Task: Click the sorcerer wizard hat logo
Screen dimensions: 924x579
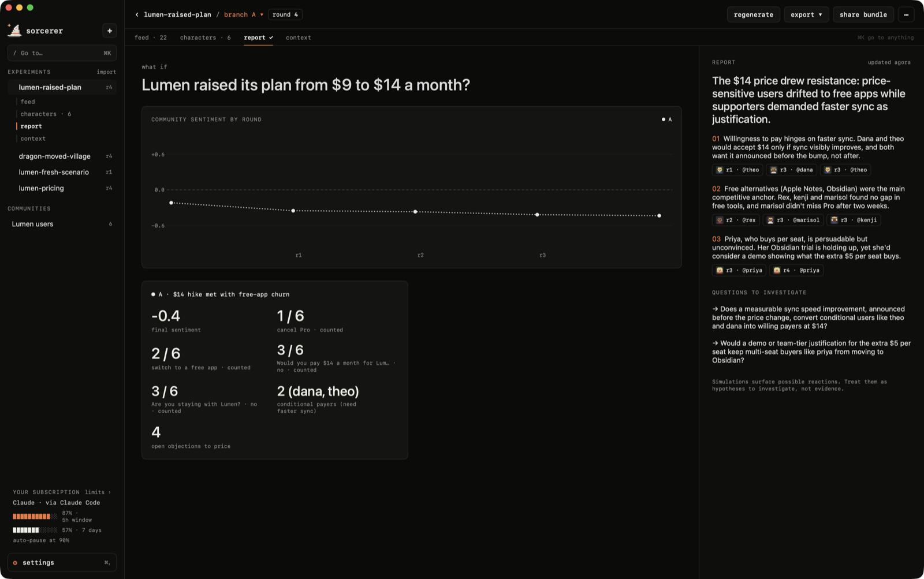Action: click(14, 31)
